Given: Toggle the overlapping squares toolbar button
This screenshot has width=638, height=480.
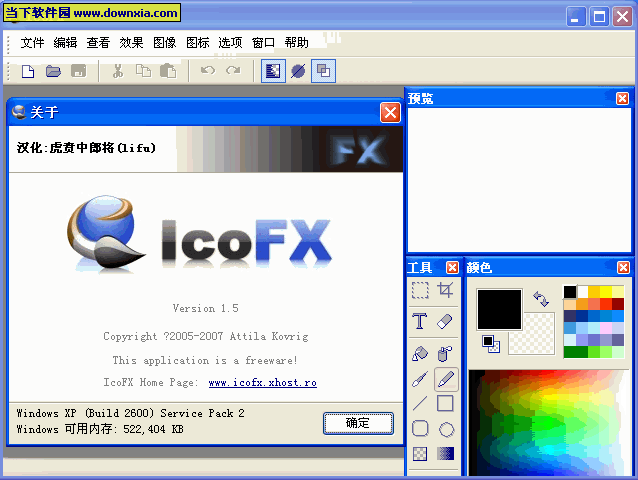Looking at the screenshot, I should pyautogui.click(x=323, y=71).
